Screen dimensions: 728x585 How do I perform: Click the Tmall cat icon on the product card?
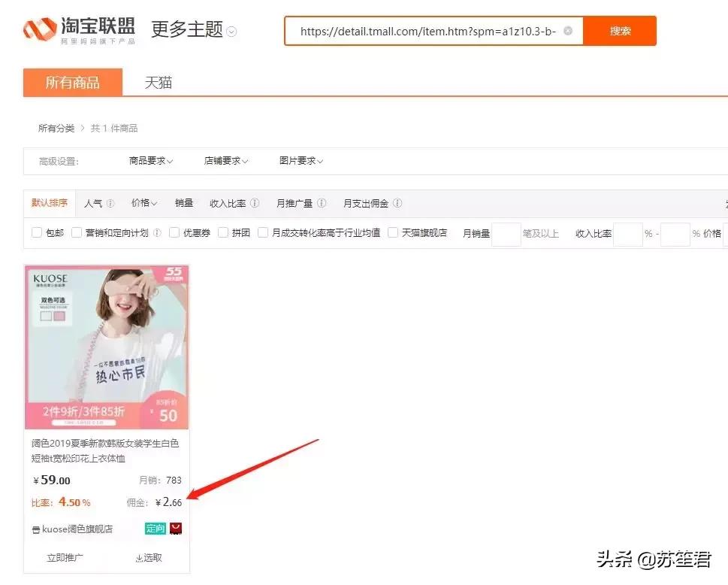(176, 528)
